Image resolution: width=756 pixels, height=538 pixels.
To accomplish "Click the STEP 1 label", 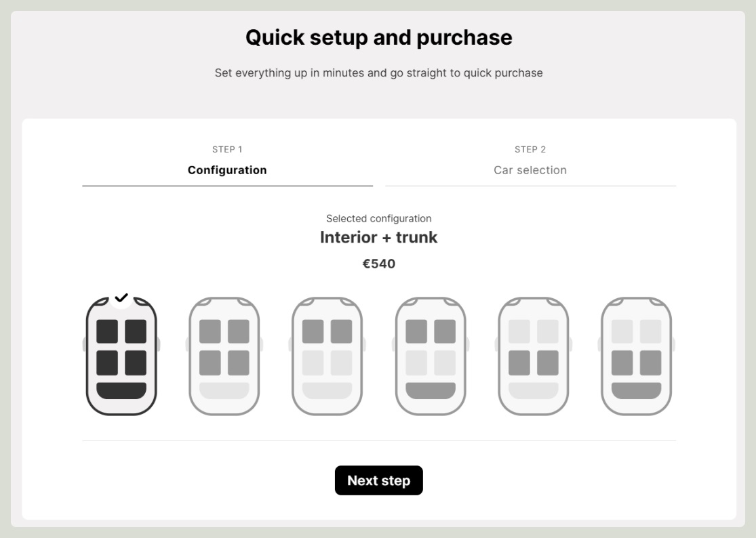I will (x=227, y=149).
